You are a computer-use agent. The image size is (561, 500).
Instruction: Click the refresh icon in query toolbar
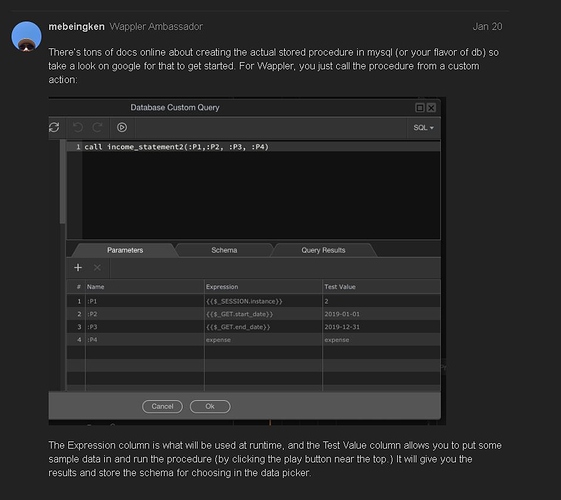click(x=54, y=127)
